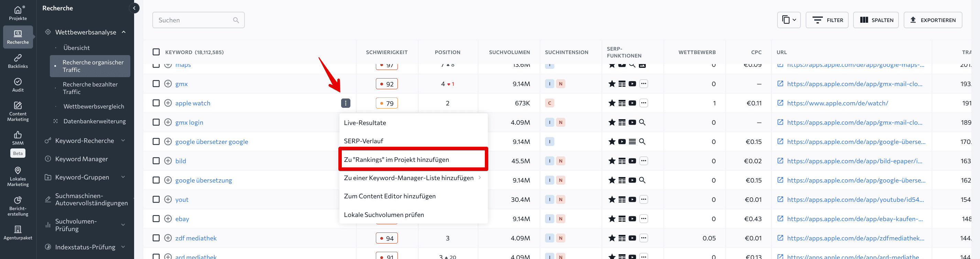Open Keyword Manager in sidebar
980x259 pixels.
[81, 159]
